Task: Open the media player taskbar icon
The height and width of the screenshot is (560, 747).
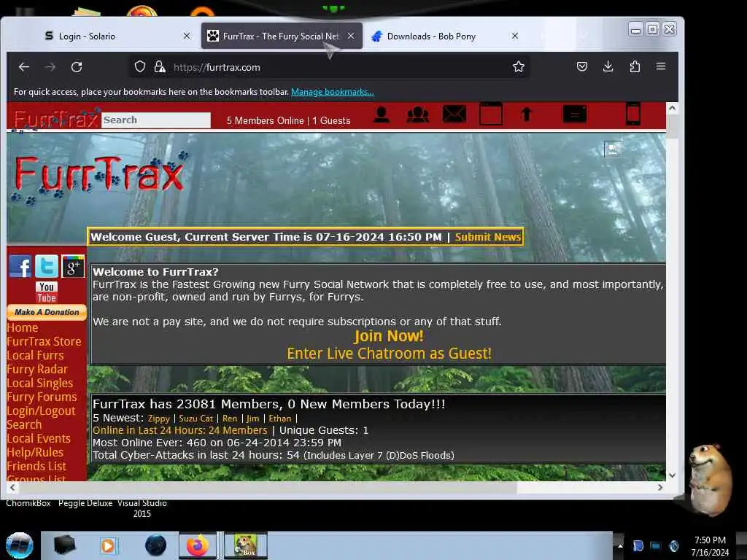Action: coord(108,545)
